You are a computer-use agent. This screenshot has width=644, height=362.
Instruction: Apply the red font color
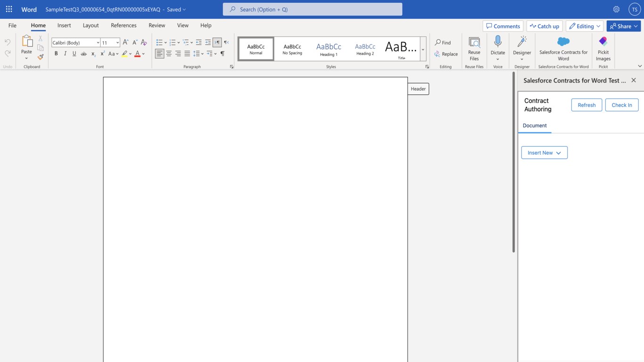138,54
